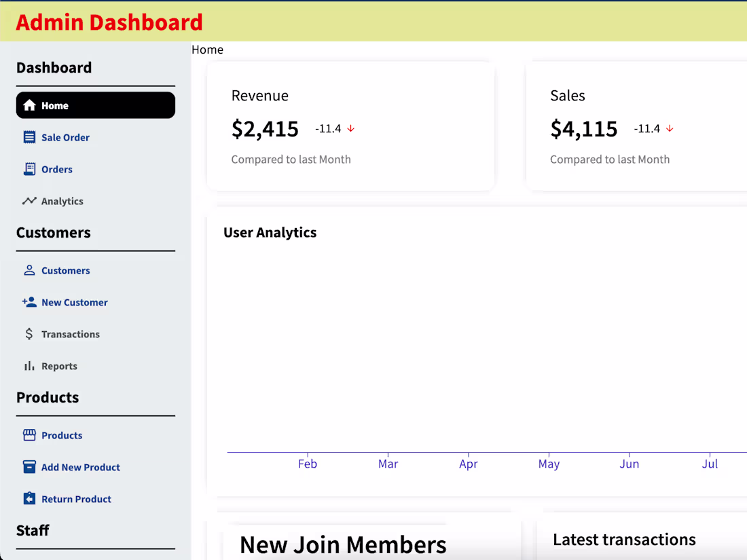The width and height of the screenshot is (747, 560).
Task: Click the Add New Product box icon
Action: pos(29,467)
